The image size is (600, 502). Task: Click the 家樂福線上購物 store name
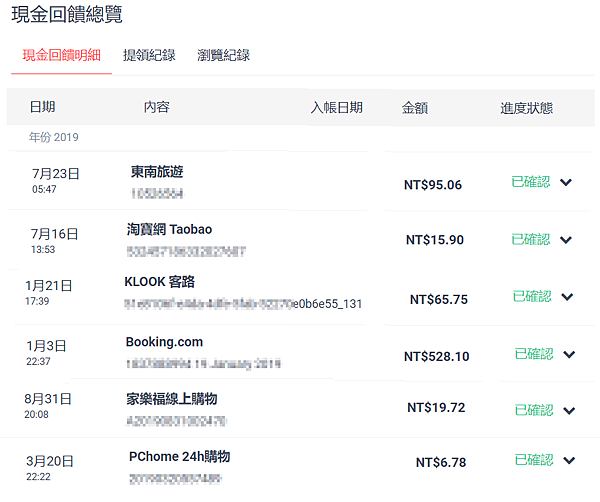[x=171, y=398]
